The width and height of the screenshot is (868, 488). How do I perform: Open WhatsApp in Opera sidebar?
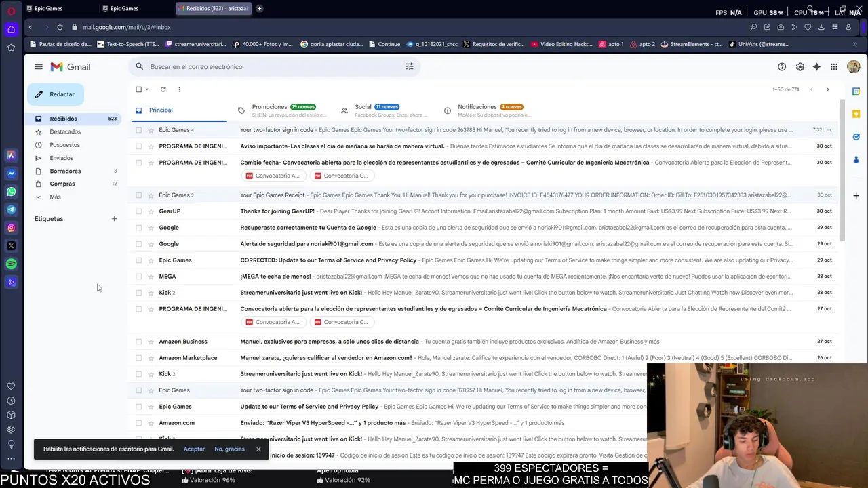click(x=11, y=191)
